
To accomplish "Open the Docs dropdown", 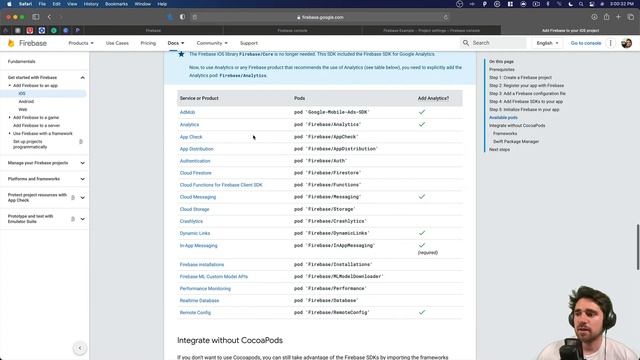I will point(176,43).
